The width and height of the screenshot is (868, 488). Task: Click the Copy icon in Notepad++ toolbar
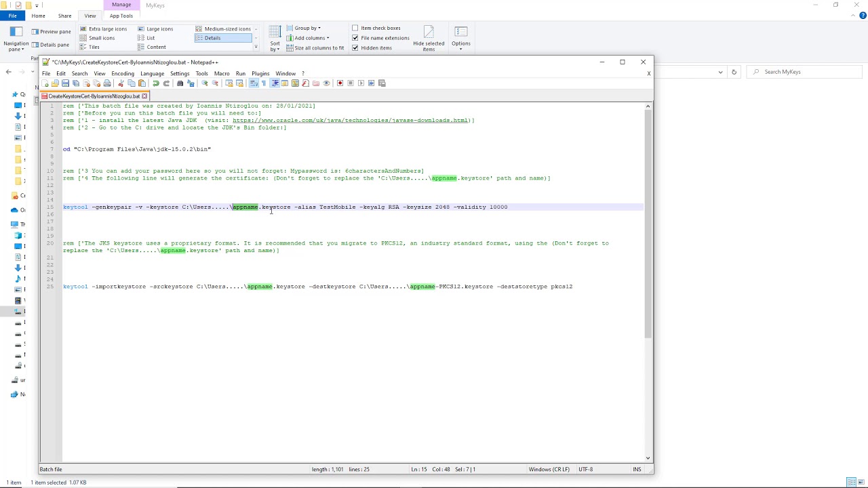tap(132, 83)
